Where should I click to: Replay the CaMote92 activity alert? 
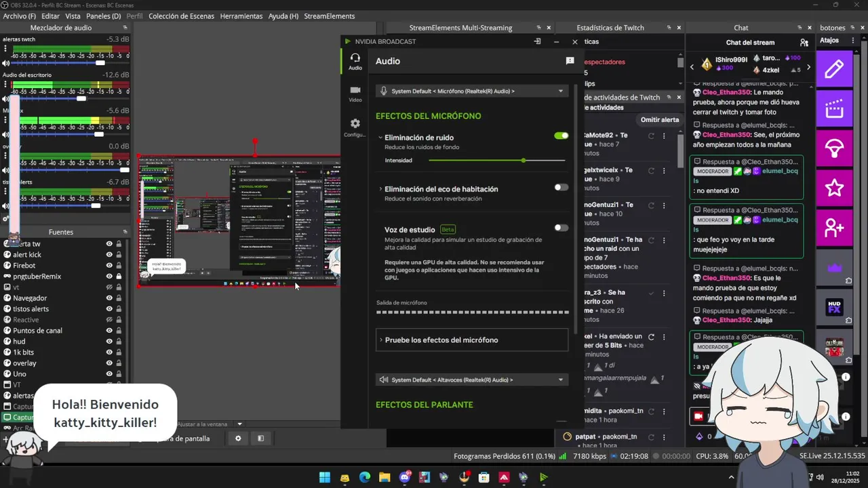point(651,136)
